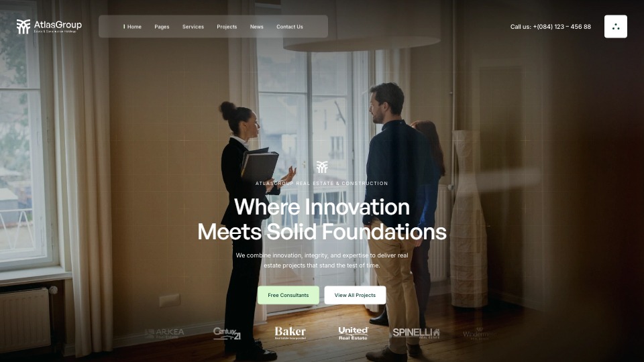Select the Baker Real Estate logo
644x362 pixels.
(290, 333)
